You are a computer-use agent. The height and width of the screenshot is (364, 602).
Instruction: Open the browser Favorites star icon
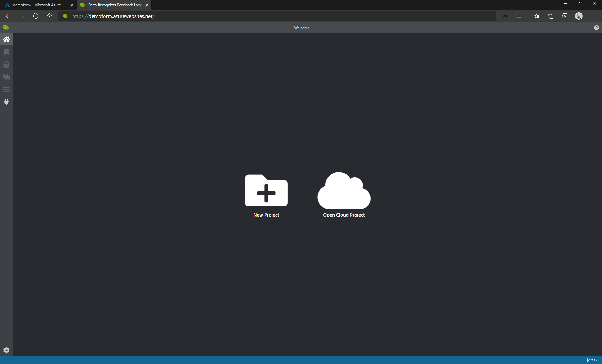coord(537,16)
